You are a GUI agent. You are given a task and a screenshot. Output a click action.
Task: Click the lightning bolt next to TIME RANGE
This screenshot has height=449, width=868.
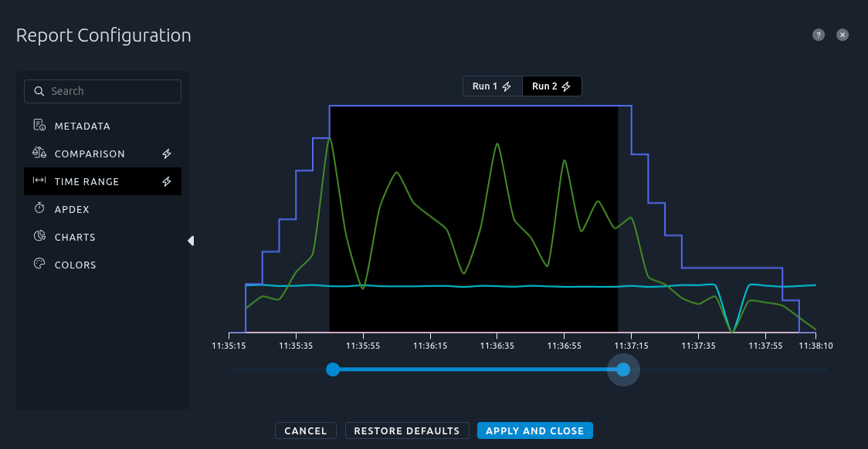167,181
